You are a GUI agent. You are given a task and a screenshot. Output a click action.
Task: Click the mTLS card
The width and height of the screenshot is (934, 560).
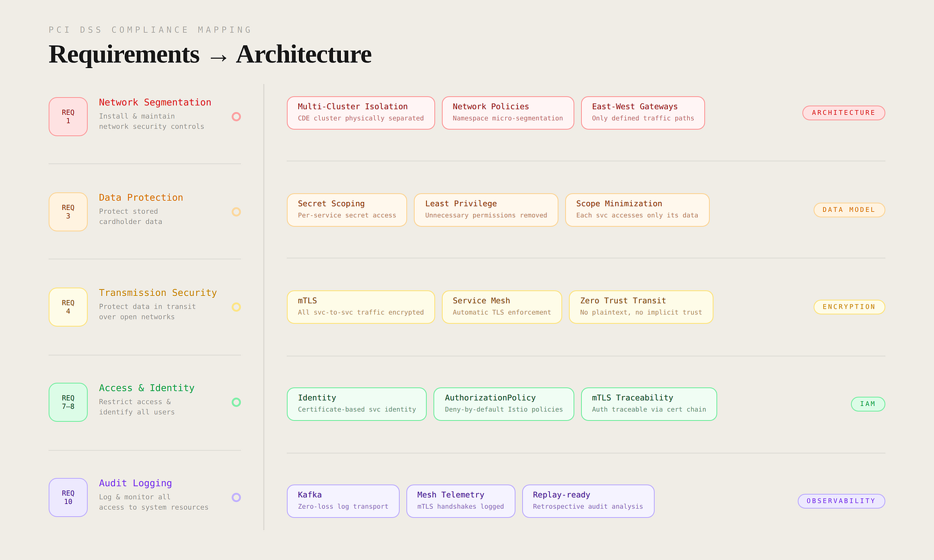pos(361,307)
